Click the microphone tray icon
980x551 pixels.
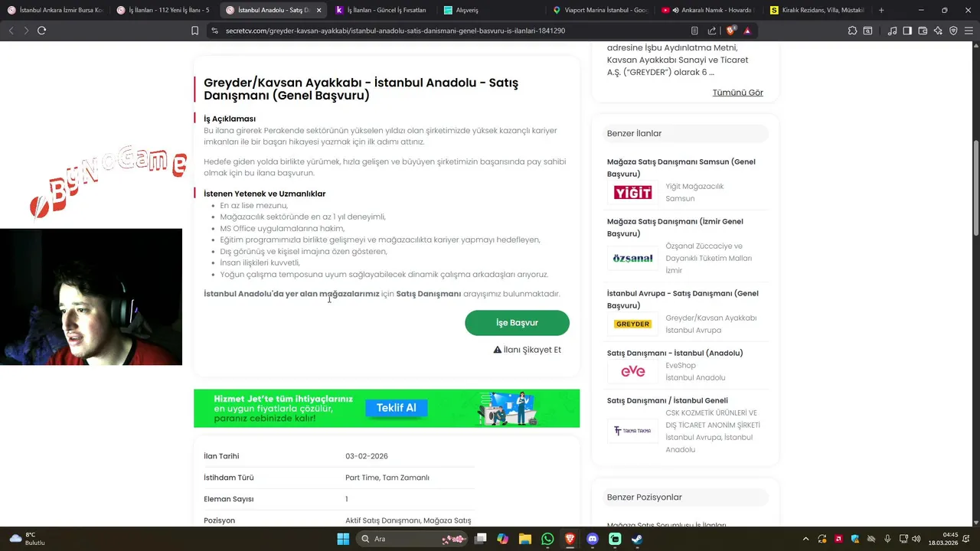tap(887, 539)
